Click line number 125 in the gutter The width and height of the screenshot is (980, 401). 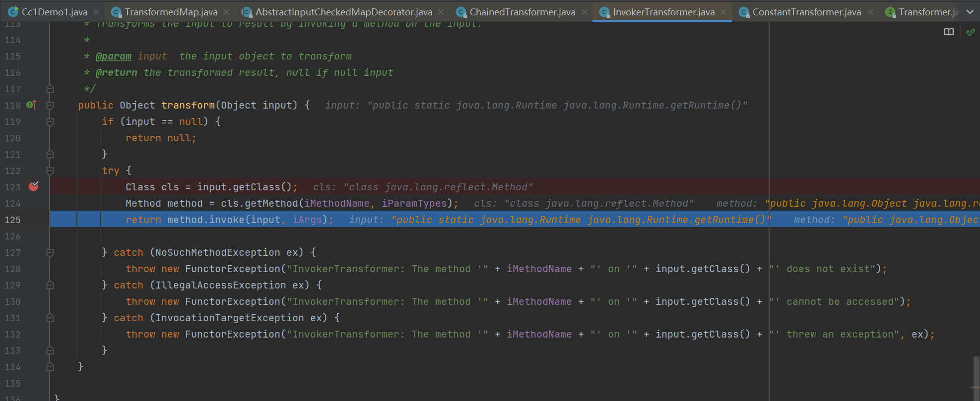(x=13, y=220)
